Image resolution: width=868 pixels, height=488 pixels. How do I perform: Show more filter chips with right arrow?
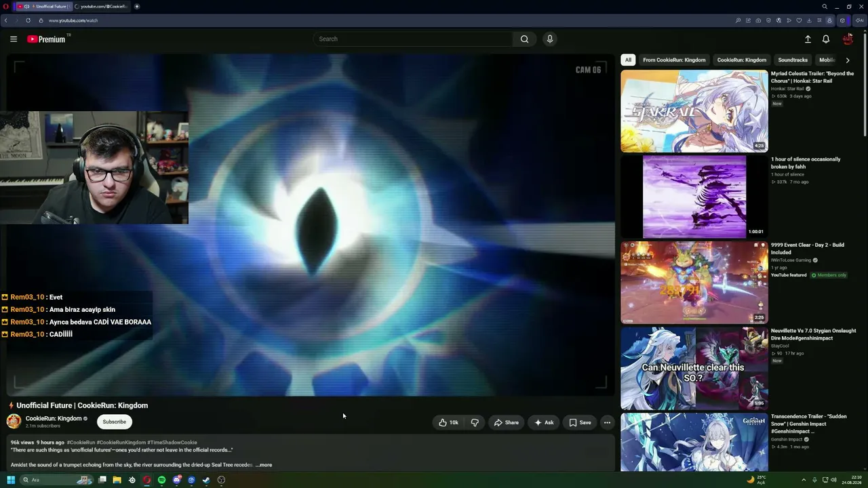point(847,60)
